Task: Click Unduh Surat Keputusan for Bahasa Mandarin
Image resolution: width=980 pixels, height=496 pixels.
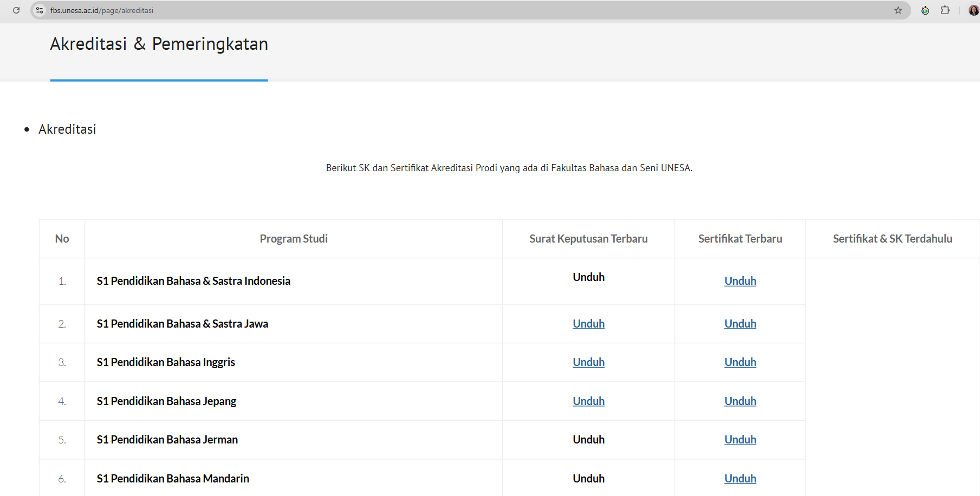Action: tap(588, 479)
